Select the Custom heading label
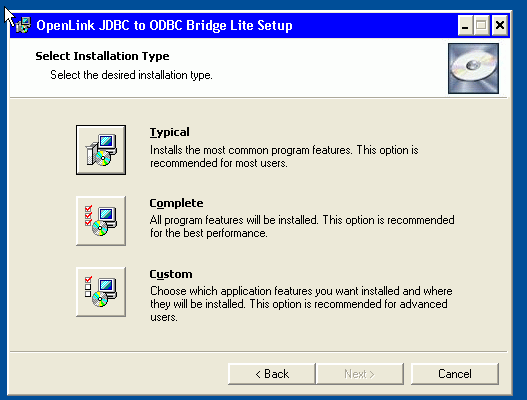This screenshot has height=400, width=527. coord(171,274)
